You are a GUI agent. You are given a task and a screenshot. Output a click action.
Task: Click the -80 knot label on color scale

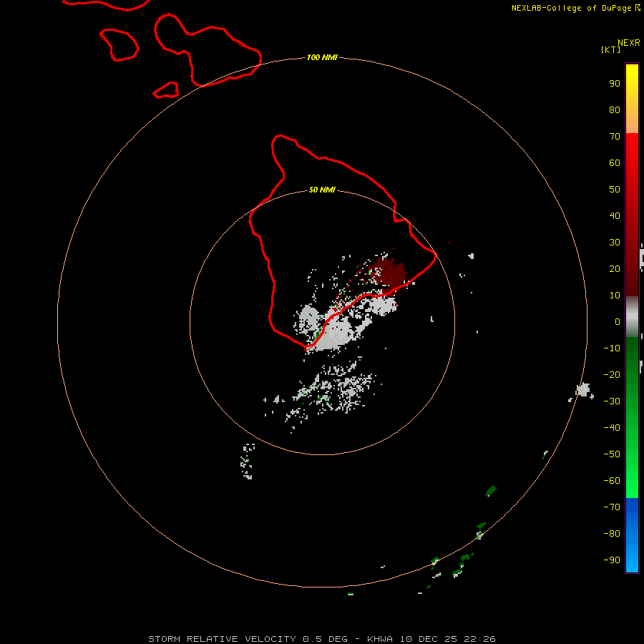tap(612, 534)
